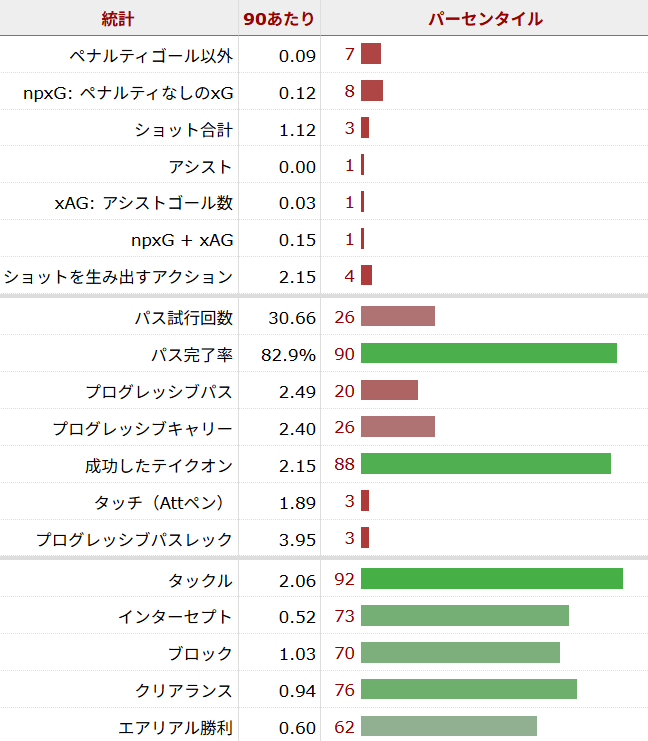The image size is (648, 741).
Task: Select the ペナルティゴール以外 stat label
Action: click(151, 55)
